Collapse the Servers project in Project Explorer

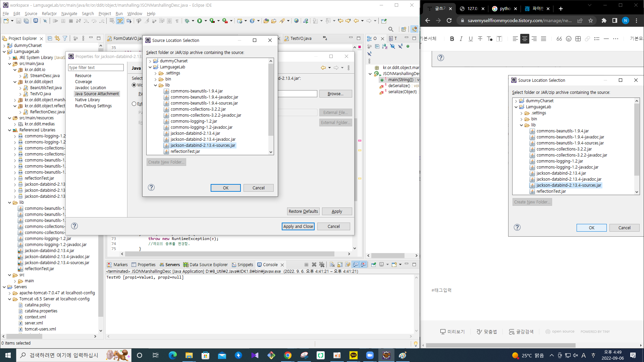point(4,287)
